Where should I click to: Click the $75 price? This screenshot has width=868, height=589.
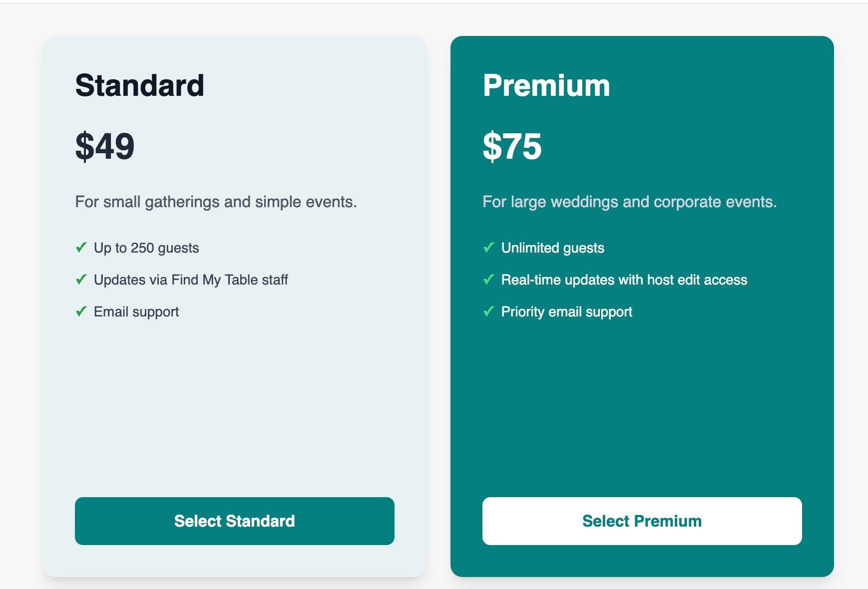click(512, 146)
